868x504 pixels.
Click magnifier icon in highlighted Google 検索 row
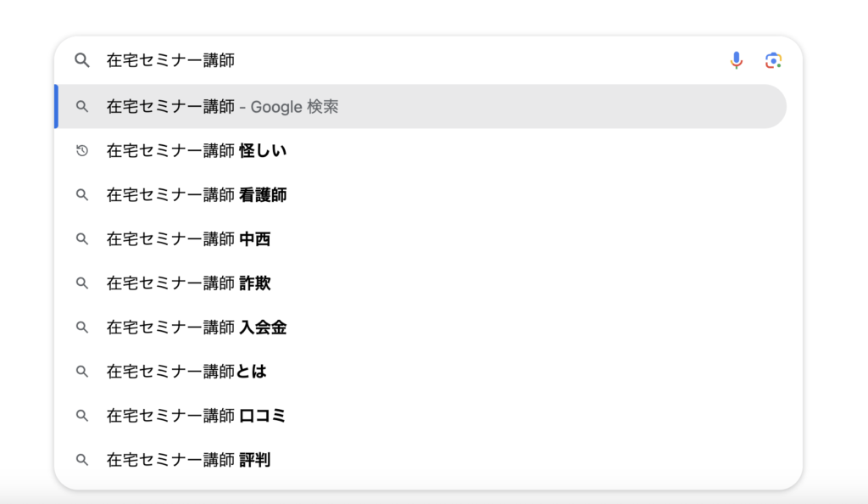[82, 106]
